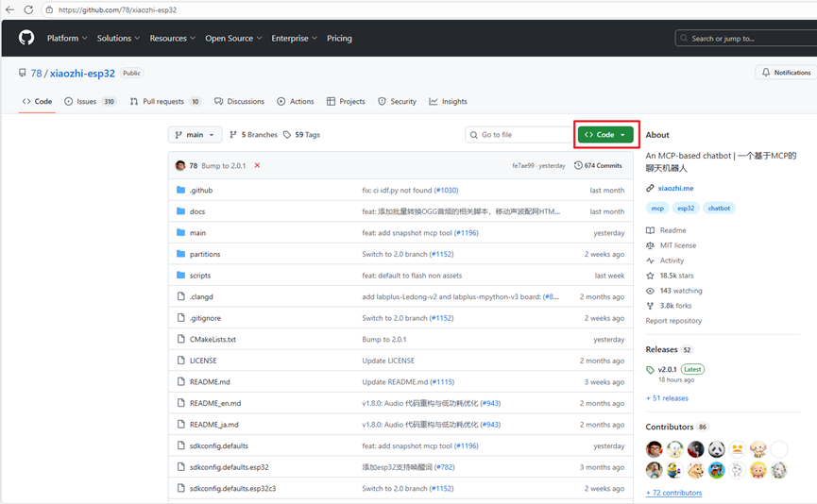Open the green Code dropdown button
The width and height of the screenshot is (817, 504).
605,134
